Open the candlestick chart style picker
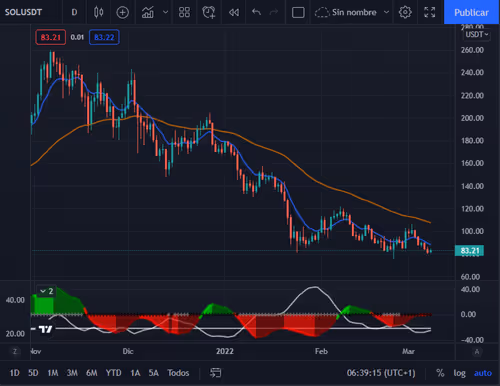The height and width of the screenshot is (386, 500). coord(98,12)
